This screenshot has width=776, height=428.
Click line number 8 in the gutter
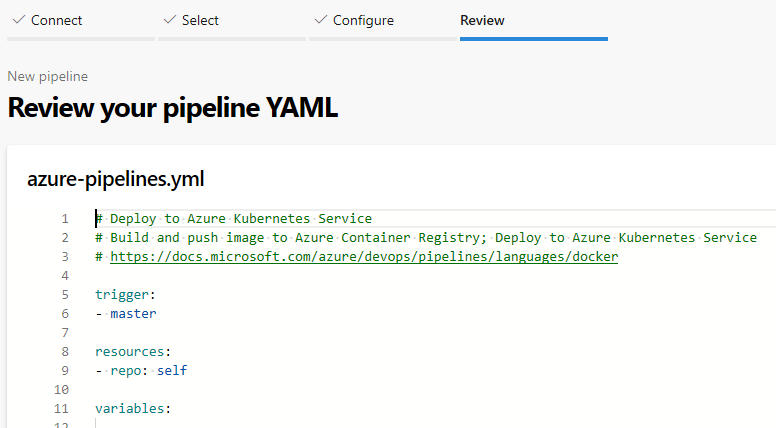65,352
